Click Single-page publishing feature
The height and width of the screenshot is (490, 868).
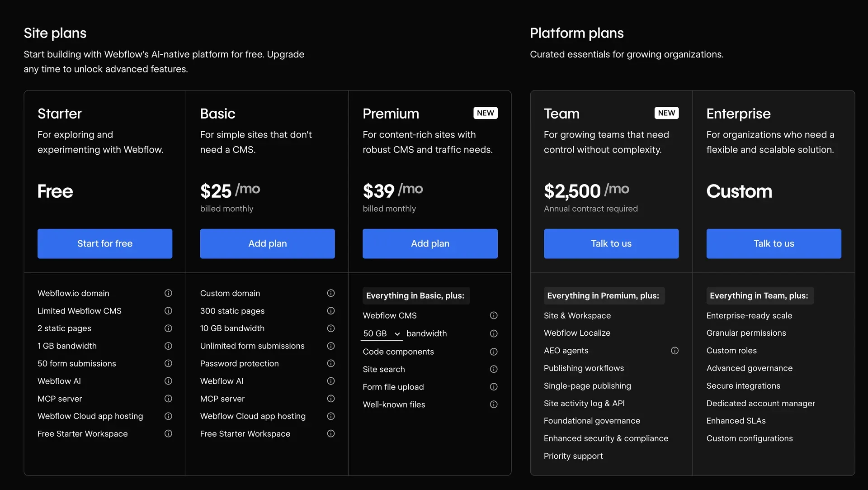pos(587,386)
